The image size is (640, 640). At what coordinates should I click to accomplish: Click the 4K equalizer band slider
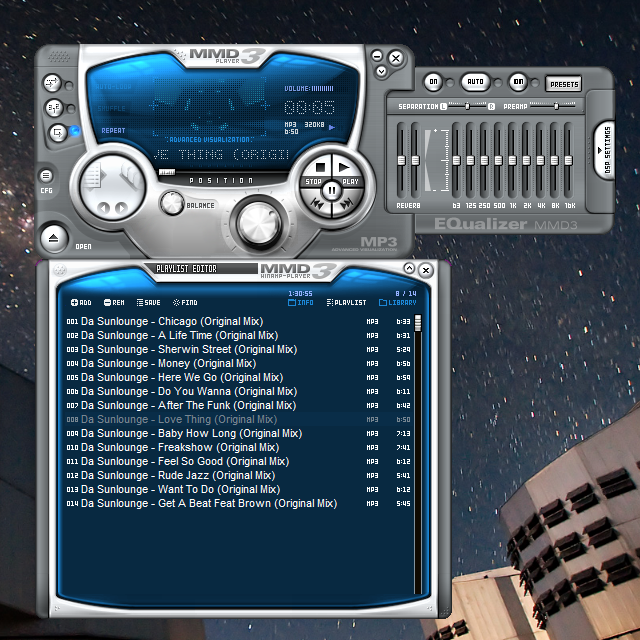pos(540,160)
